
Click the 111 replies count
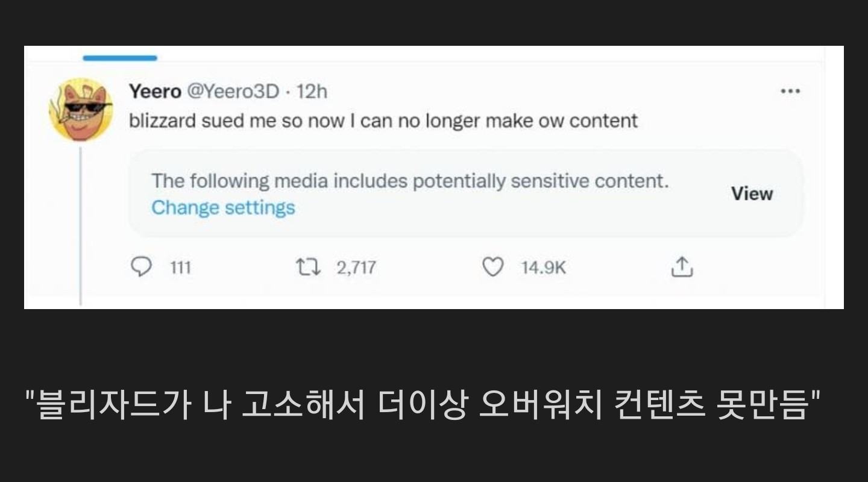tap(180, 268)
